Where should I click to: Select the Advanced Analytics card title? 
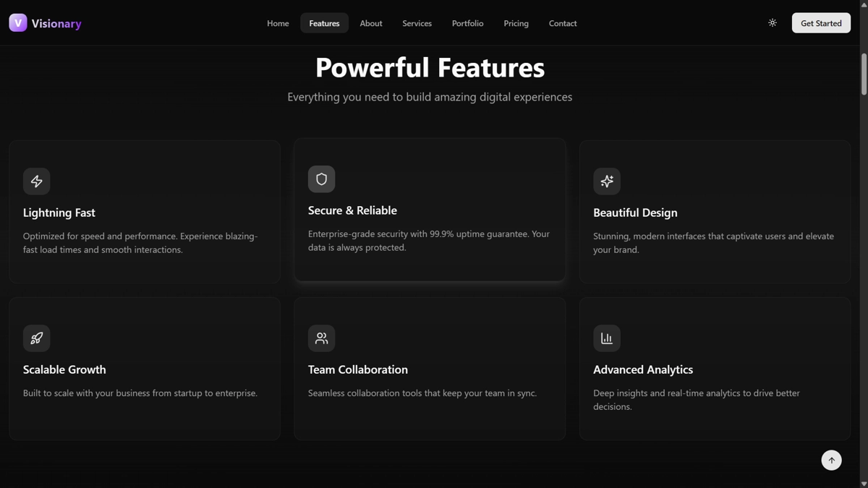tap(643, 369)
